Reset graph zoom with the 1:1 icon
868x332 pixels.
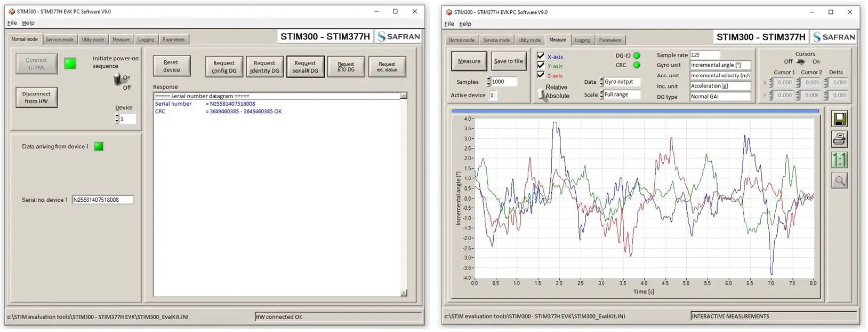coord(840,160)
